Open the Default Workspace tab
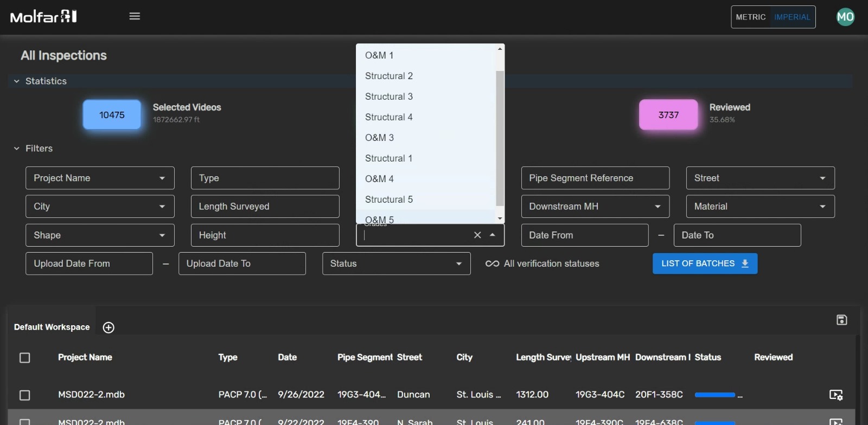This screenshot has height=425, width=868. click(x=52, y=327)
